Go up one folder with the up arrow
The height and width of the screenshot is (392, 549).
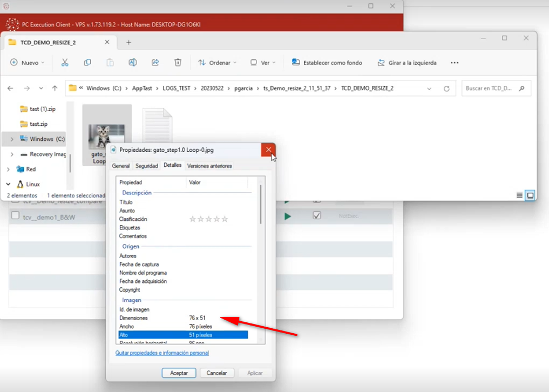point(55,89)
